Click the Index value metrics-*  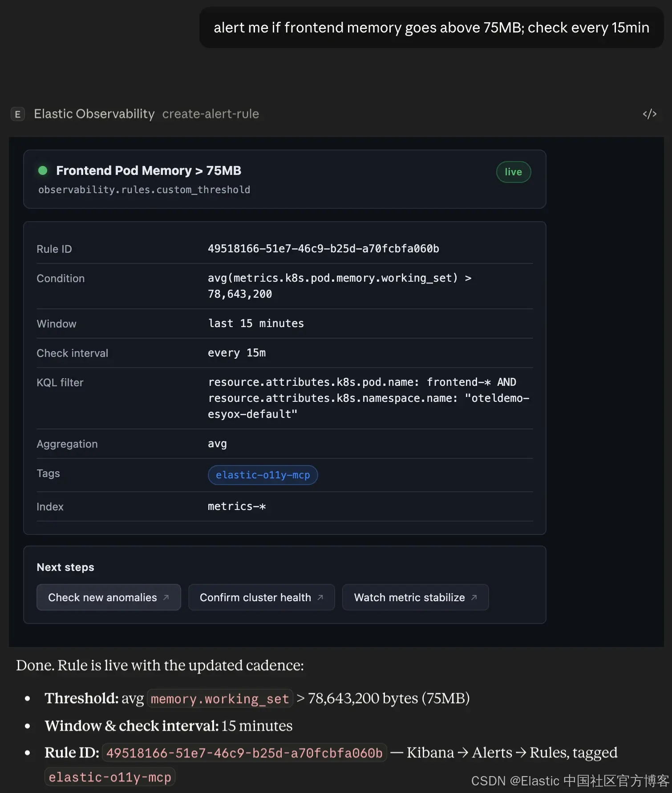pyautogui.click(x=237, y=506)
